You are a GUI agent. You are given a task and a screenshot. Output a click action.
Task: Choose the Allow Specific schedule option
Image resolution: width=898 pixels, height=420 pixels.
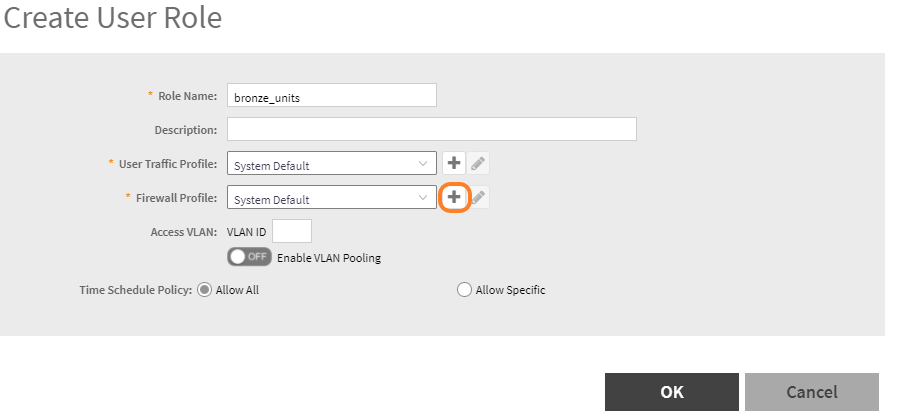[463, 290]
